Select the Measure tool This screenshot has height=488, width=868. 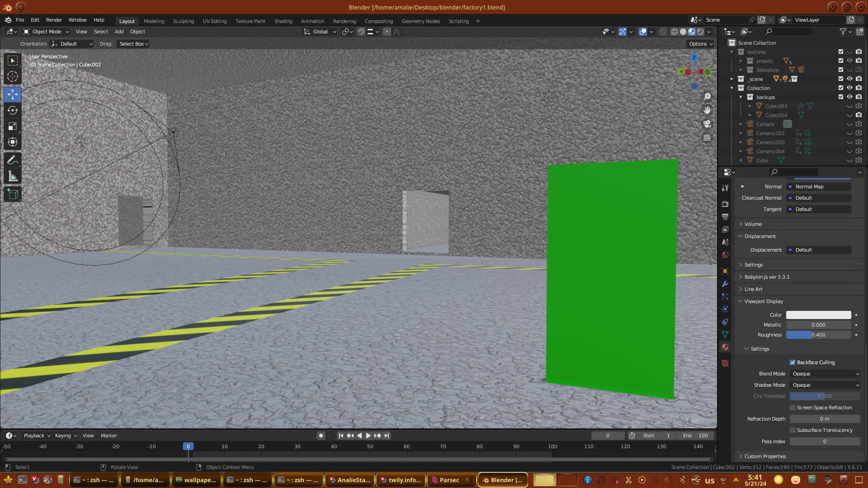tap(13, 177)
